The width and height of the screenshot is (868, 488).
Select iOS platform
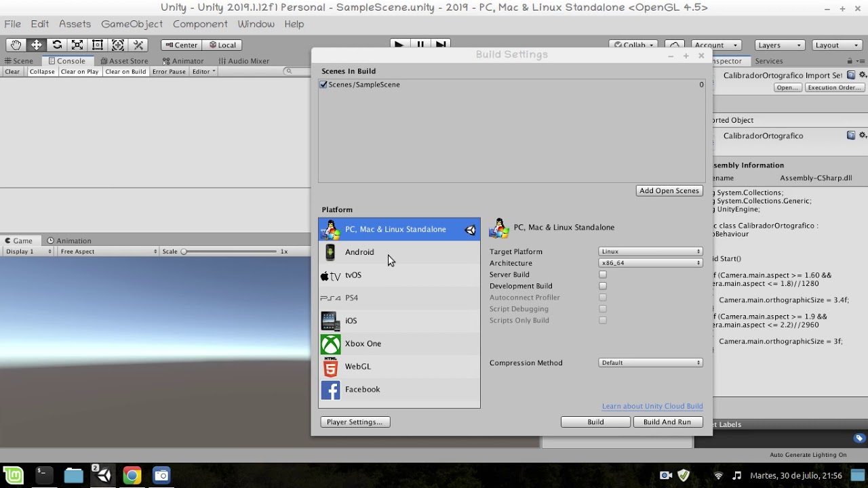click(399, 321)
